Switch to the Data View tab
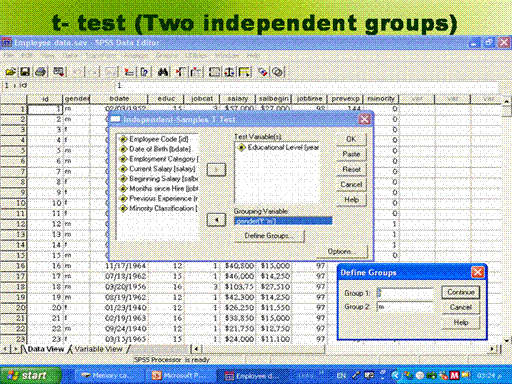The height and width of the screenshot is (384, 512). click(45, 349)
